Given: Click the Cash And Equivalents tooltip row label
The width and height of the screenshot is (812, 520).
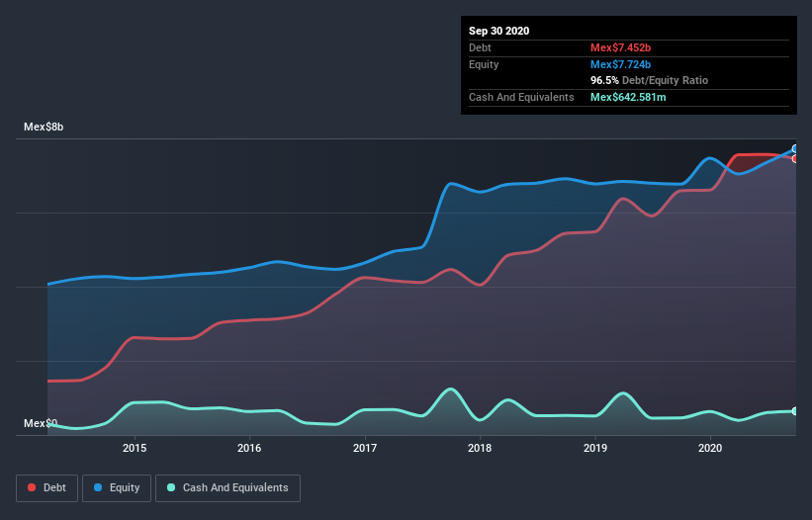Looking at the screenshot, I should (521, 97).
